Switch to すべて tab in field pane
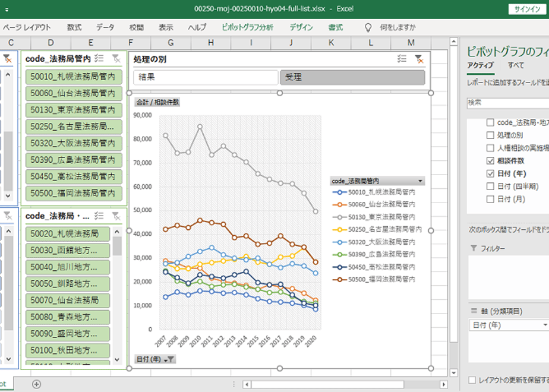Image resolution: width=549 pixels, height=392 pixels. [516, 65]
